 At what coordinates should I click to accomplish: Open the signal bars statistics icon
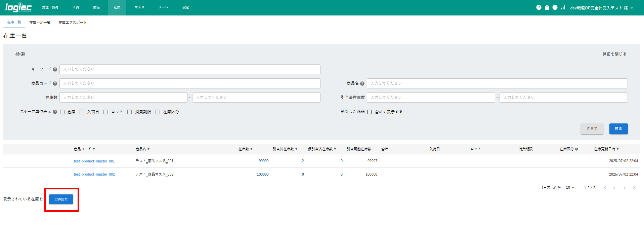(563, 7)
